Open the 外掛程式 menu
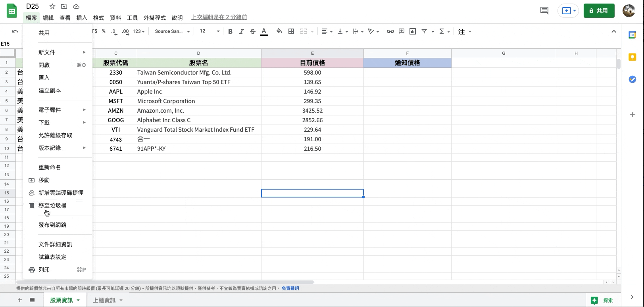This screenshot has width=644, height=307. click(x=155, y=18)
